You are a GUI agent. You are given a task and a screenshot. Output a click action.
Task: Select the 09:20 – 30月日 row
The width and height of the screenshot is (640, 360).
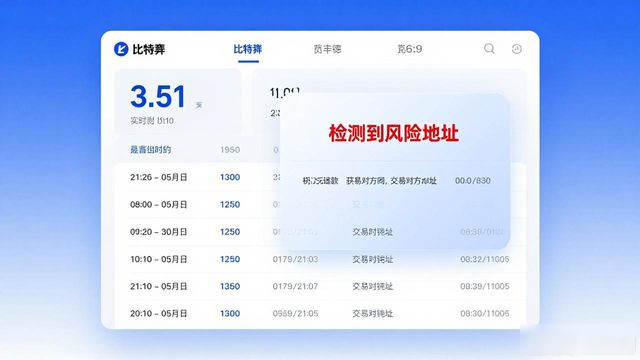[320, 232]
